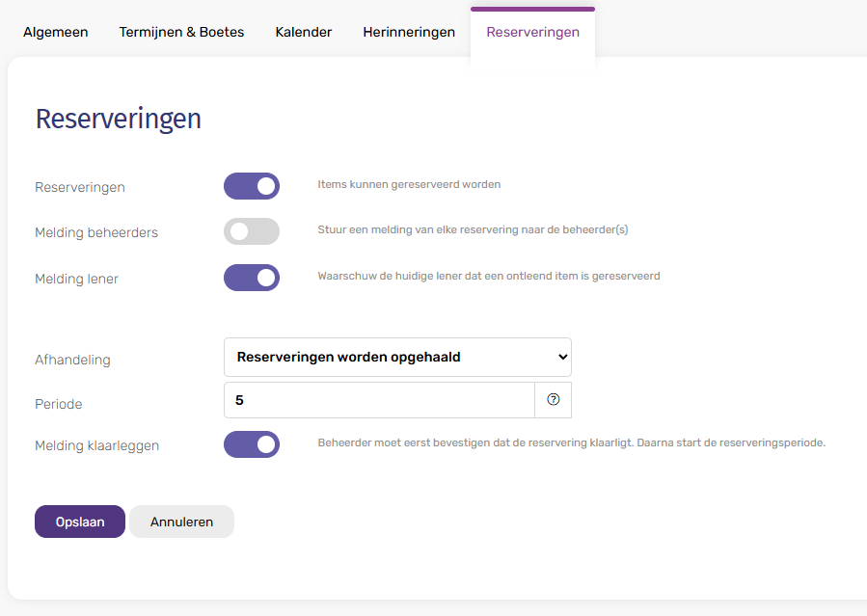Select the Herinneringen tab
Screen dimensions: 867x616
tap(409, 32)
